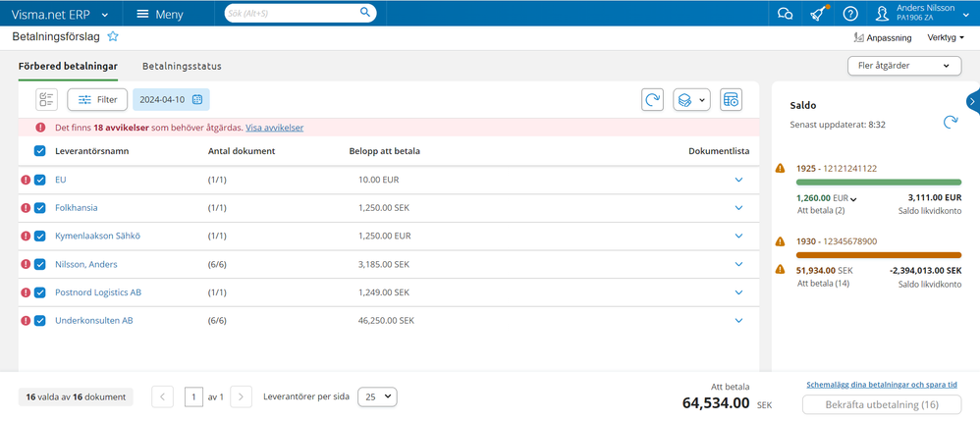This screenshot has height=422, width=980.
Task: Click the user profile avatar icon
Action: click(x=882, y=13)
